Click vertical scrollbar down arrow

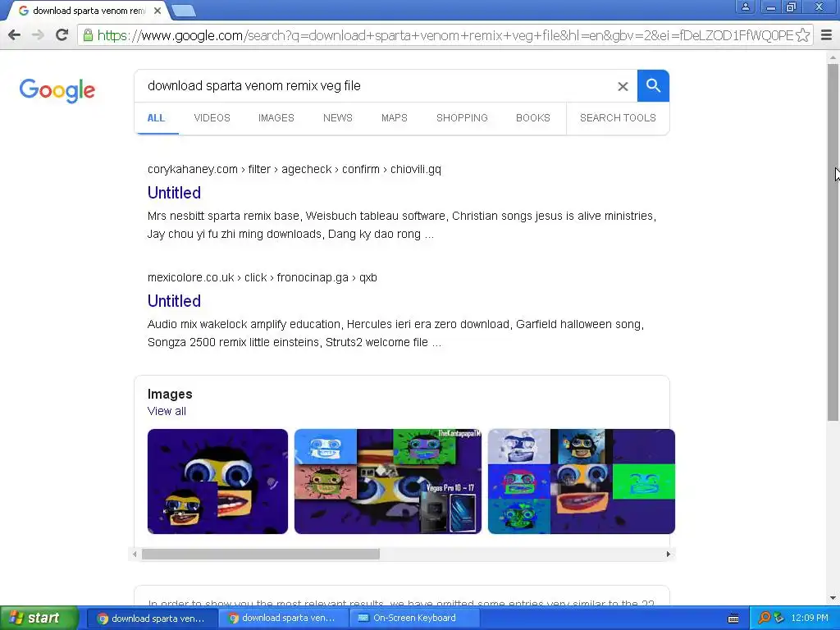coord(833,598)
